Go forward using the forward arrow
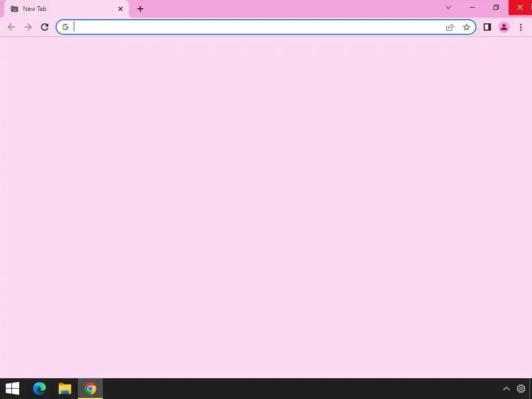Screen dimensions: 532x399 (28, 27)
